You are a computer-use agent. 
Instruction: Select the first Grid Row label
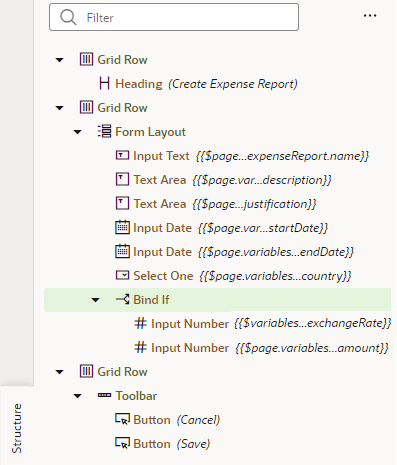[122, 60]
